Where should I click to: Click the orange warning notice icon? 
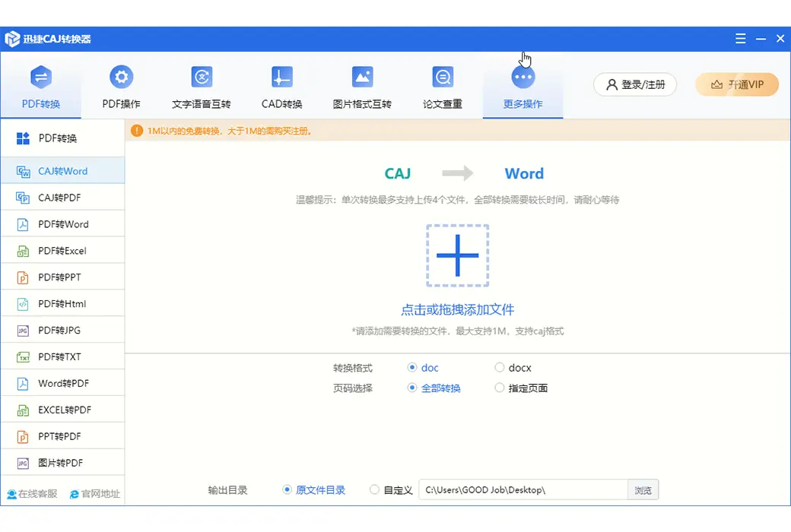coord(137,131)
